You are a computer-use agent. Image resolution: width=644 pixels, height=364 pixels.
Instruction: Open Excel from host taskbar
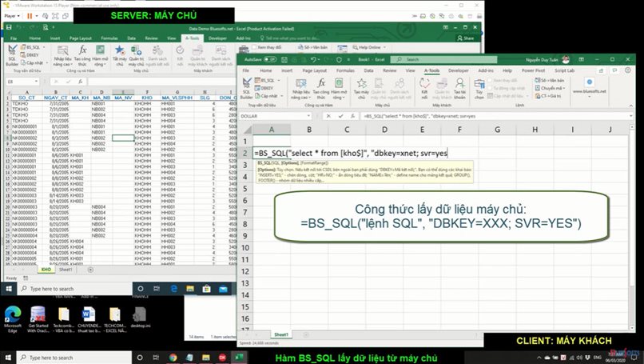coord(239,358)
